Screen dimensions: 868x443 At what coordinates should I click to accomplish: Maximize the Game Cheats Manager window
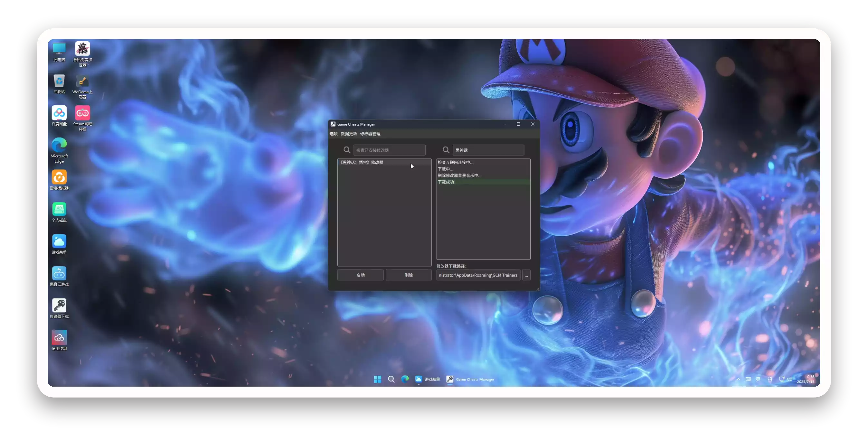pyautogui.click(x=518, y=124)
